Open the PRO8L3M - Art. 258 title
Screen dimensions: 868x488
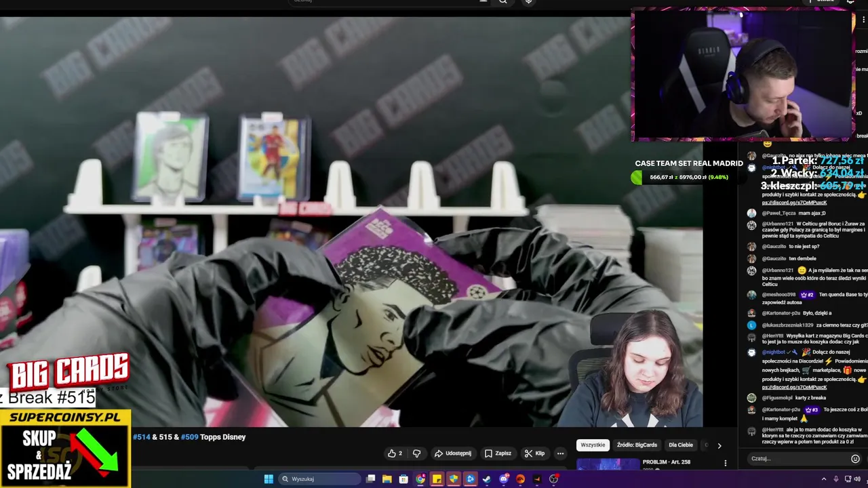pos(666,462)
